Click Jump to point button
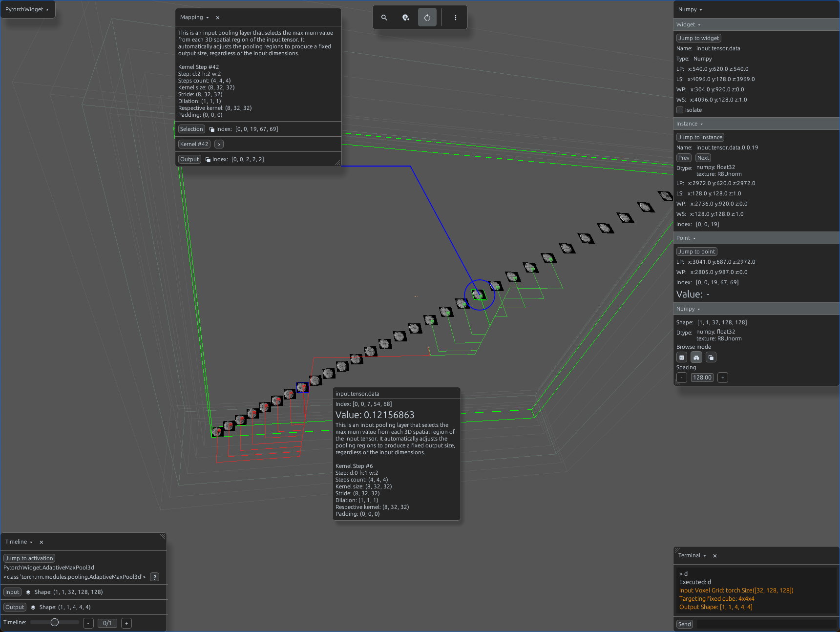840x632 pixels. 696,252
